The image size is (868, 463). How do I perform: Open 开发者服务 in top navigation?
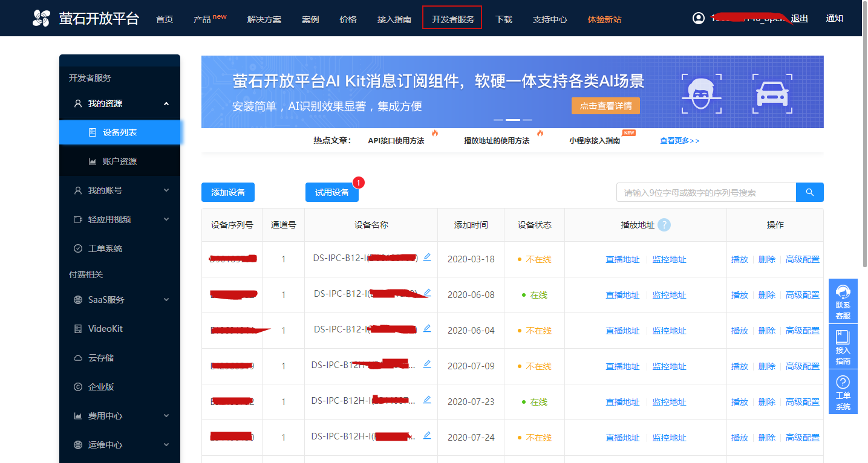[x=453, y=19]
